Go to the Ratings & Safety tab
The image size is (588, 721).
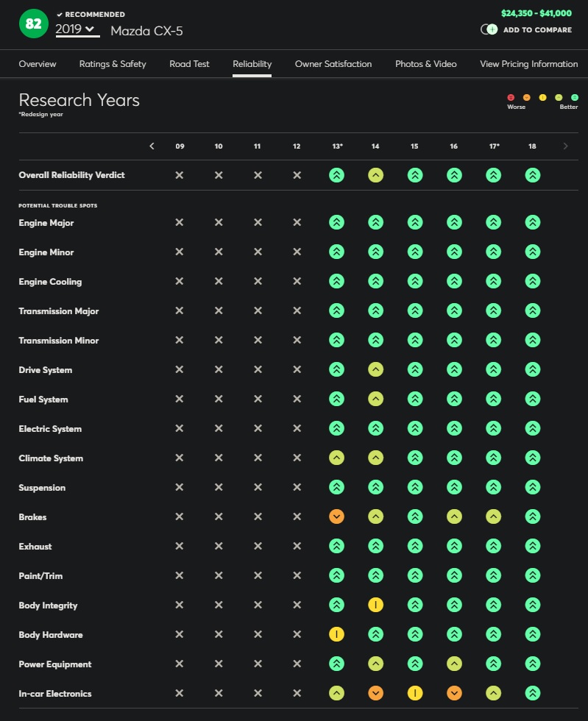[x=113, y=64]
